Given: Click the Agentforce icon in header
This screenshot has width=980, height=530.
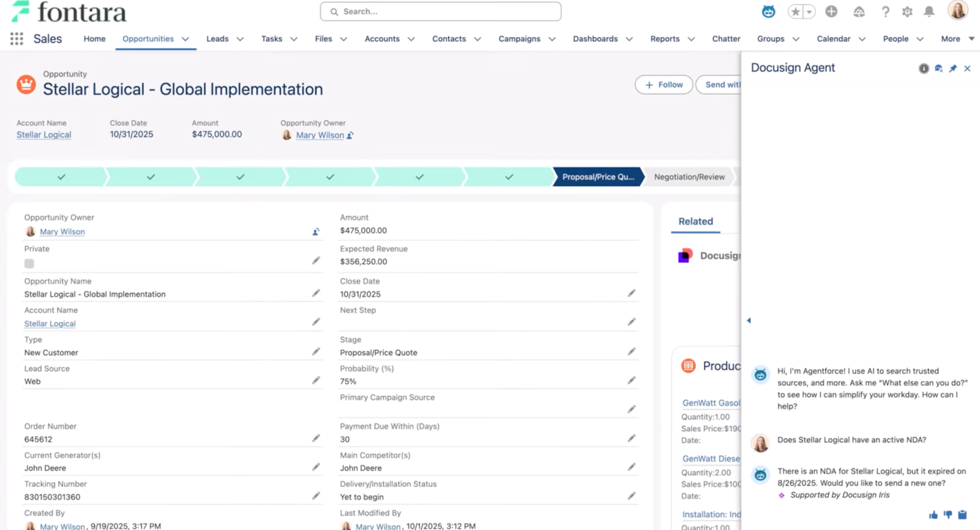Looking at the screenshot, I should click(768, 12).
